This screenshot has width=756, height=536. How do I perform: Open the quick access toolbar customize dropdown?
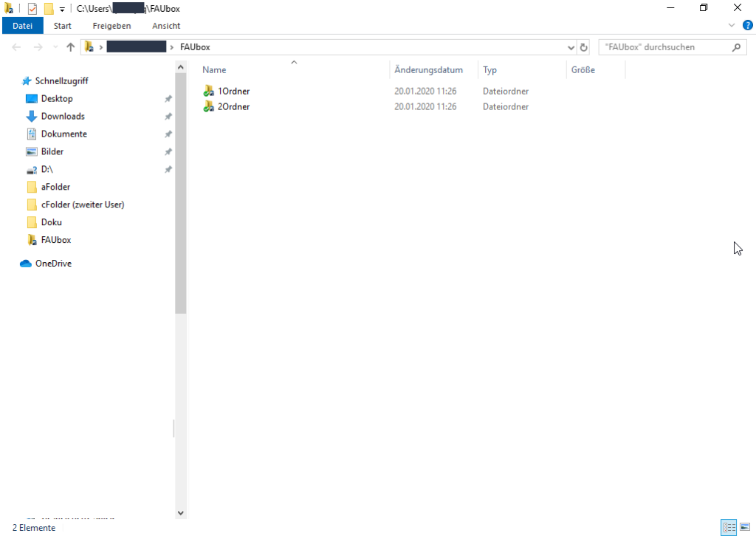(62, 9)
